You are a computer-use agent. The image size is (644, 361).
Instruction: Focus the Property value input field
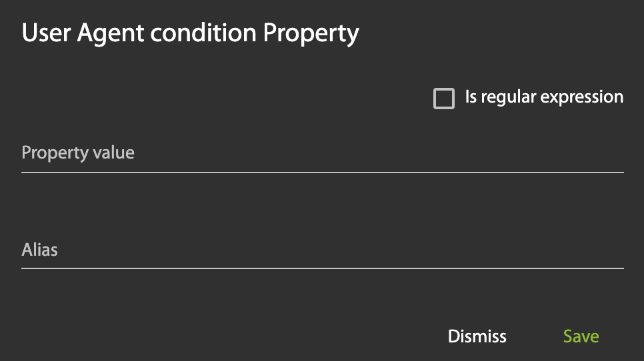[x=322, y=154]
